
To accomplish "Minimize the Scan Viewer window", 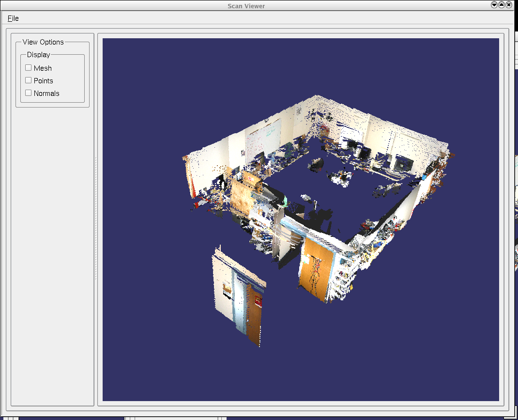I will coord(494,5).
